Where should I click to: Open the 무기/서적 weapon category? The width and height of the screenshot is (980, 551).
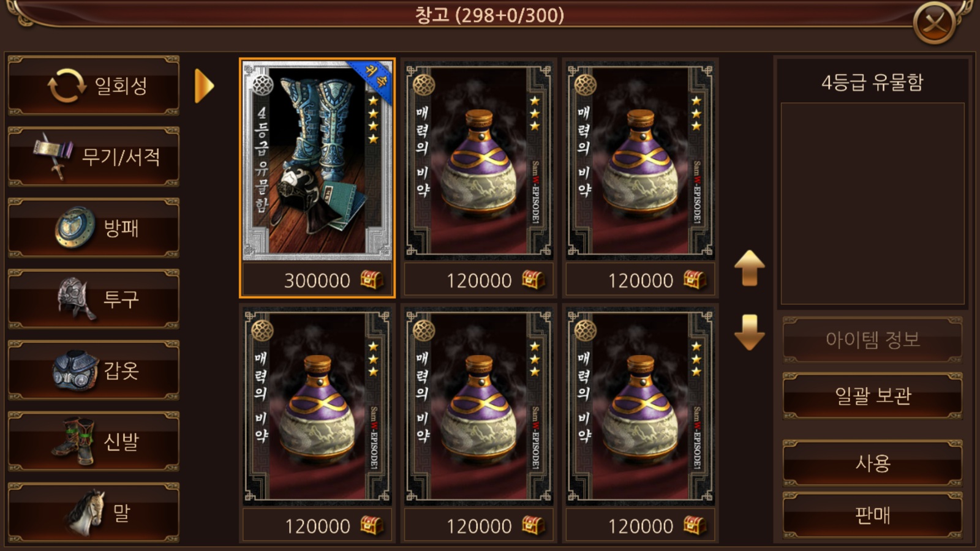click(x=94, y=157)
